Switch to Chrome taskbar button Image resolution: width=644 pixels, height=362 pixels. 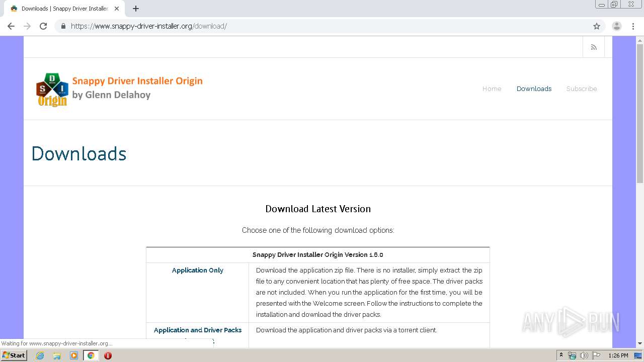(x=91, y=355)
